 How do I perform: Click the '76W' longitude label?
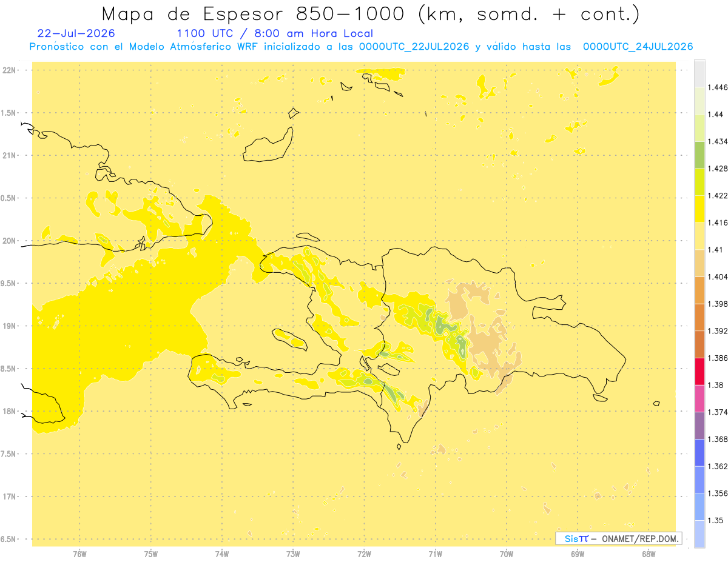coord(79,554)
